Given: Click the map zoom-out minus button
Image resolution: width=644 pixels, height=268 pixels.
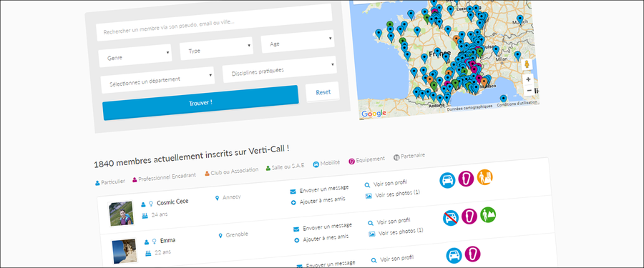Looking at the screenshot, I should coord(529,90).
